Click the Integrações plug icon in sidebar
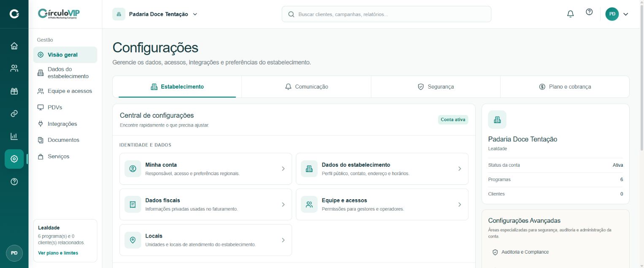Image resolution: width=644 pixels, height=268 pixels. click(41, 124)
